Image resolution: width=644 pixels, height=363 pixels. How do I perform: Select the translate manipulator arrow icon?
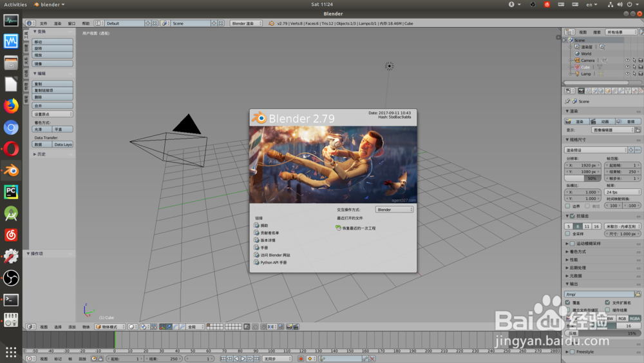(169, 327)
